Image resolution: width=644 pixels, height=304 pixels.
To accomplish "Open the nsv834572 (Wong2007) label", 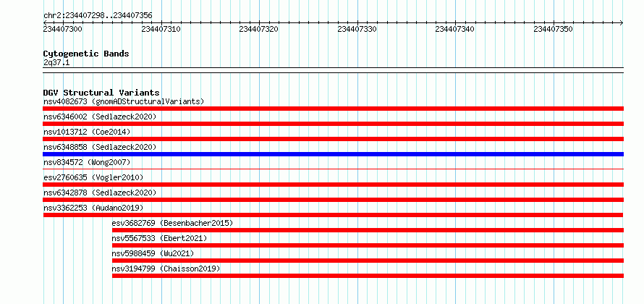I will click(x=87, y=162).
